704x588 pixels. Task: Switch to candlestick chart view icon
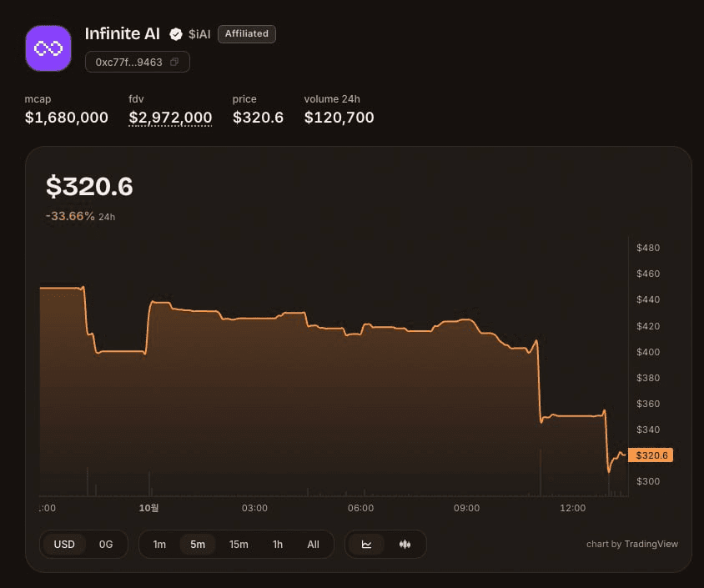click(x=405, y=545)
